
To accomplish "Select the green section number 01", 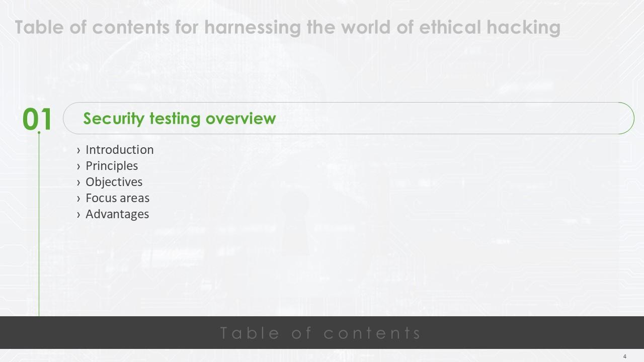I will (37, 120).
